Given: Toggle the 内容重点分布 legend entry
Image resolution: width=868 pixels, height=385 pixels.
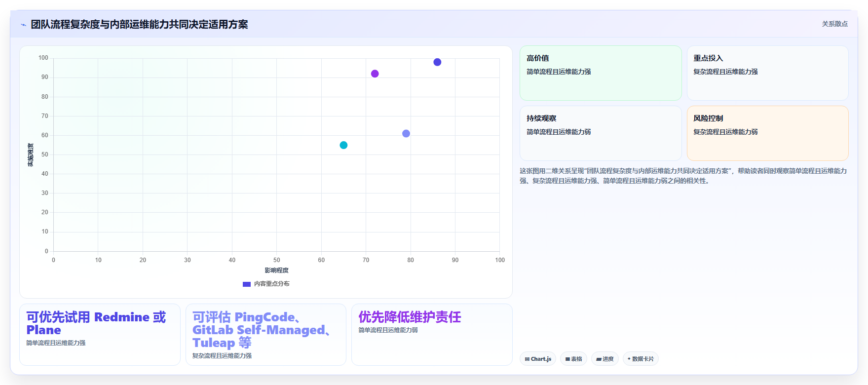Looking at the screenshot, I should (266, 284).
